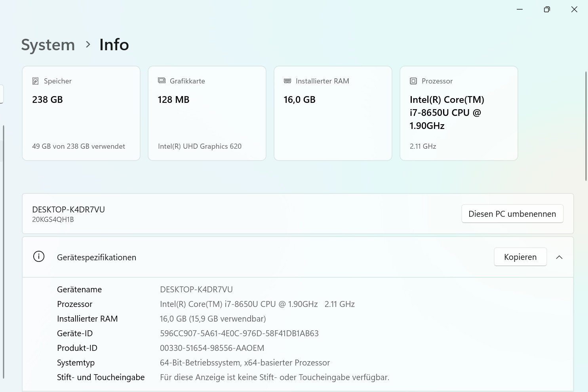Click the Intel(R) UHD Graphics 620 text
The height and width of the screenshot is (392, 588).
click(x=200, y=146)
